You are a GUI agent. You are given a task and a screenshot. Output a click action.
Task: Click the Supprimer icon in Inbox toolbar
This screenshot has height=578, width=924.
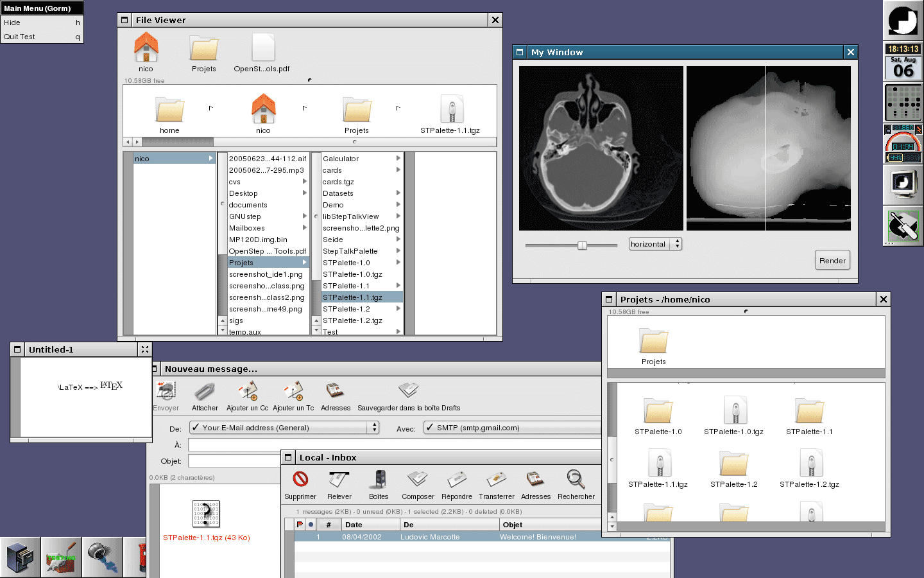point(300,480)
